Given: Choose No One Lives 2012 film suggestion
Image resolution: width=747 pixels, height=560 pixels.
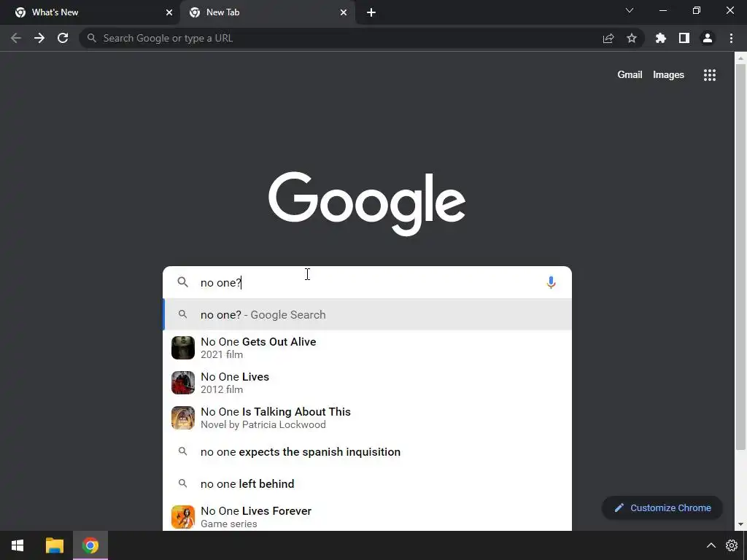Looking at the screenshot, I should (367, 382).
